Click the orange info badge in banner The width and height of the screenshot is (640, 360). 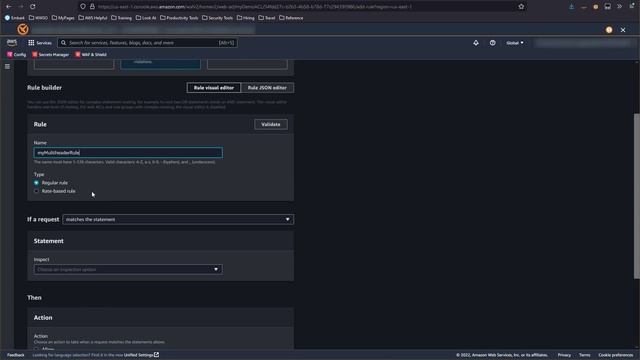tap(609, 30)
